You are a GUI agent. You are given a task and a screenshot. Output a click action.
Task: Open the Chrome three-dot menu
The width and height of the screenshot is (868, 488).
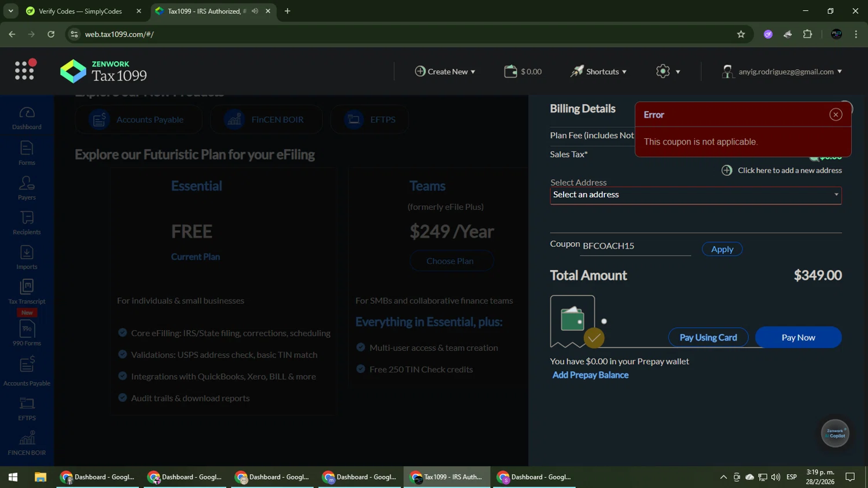856,34
